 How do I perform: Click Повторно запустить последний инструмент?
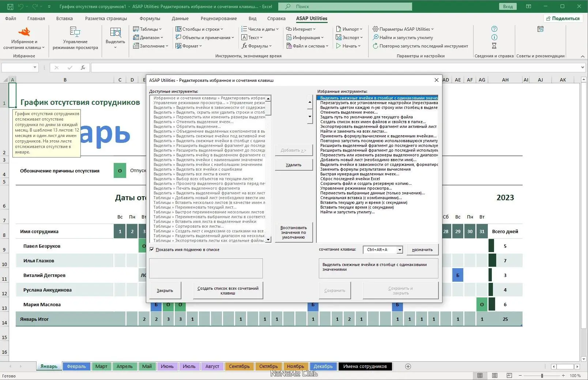pyautogui.click(x=420, y=46)
